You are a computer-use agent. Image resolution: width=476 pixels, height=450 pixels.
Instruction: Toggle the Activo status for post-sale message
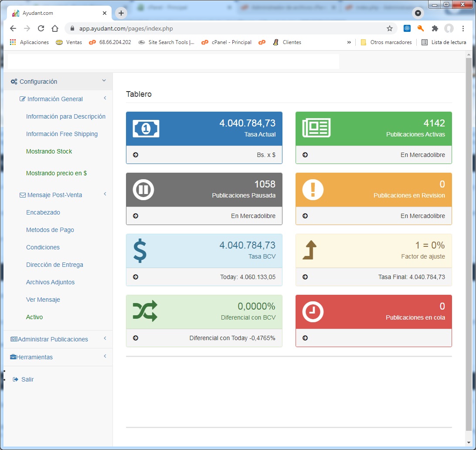[34, 317]
